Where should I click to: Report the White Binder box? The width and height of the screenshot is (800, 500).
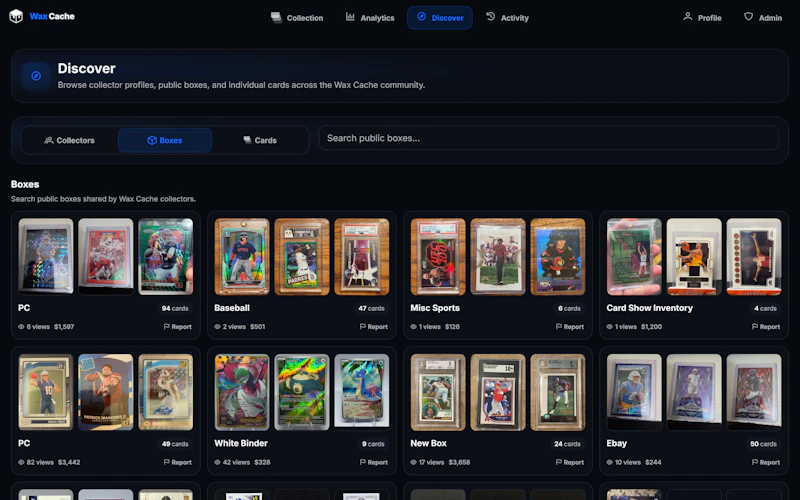(373, 462)
